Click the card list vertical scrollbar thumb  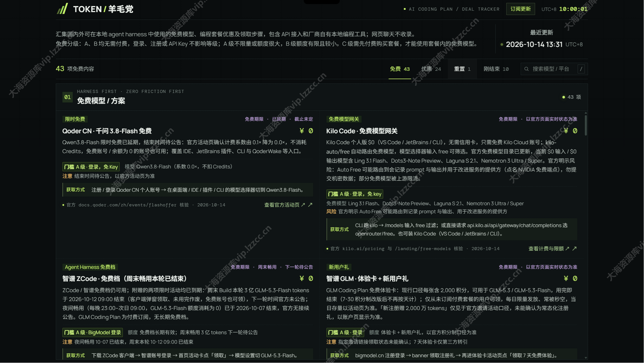586,125
